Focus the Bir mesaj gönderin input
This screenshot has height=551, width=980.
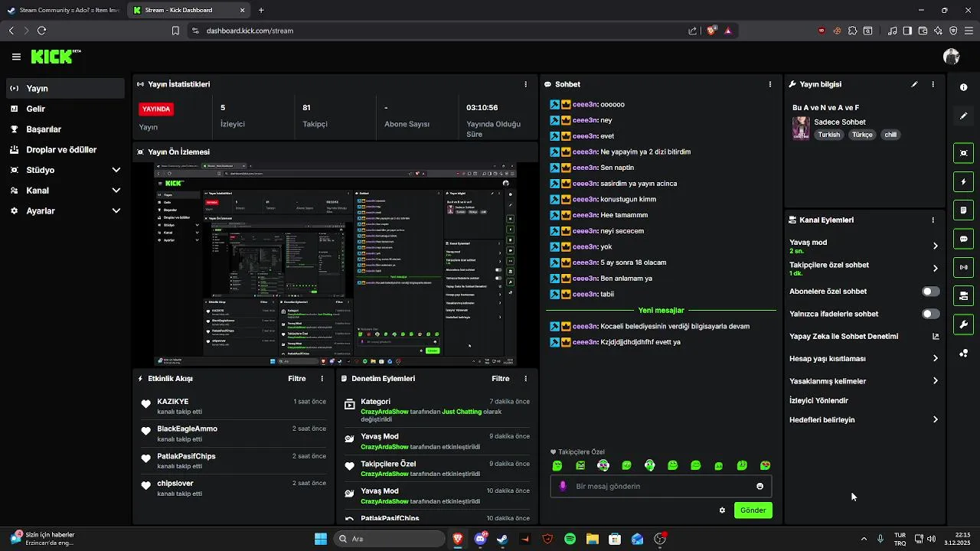pyautogui.click(x=662, y=486)
